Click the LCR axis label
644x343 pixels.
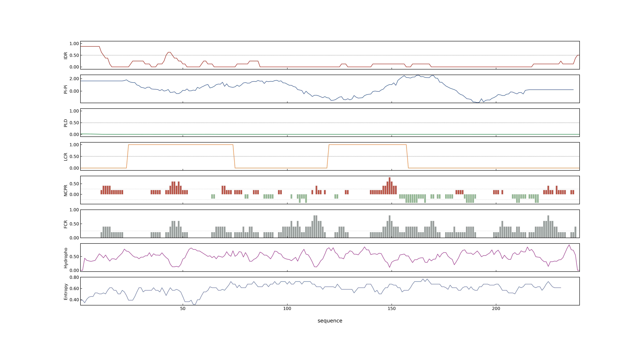click(66, 157)
